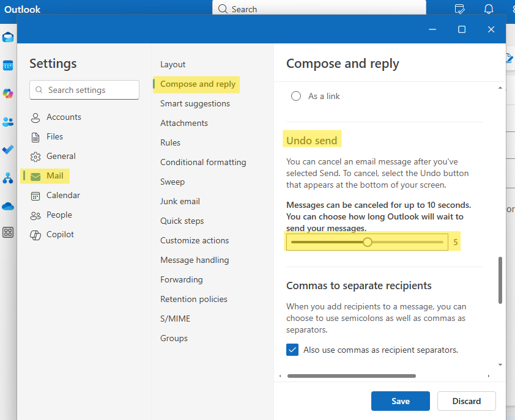This screenshot has width=515, height=420.
Task: Open the Mail app icon in left rail
Action: point(8,37)
